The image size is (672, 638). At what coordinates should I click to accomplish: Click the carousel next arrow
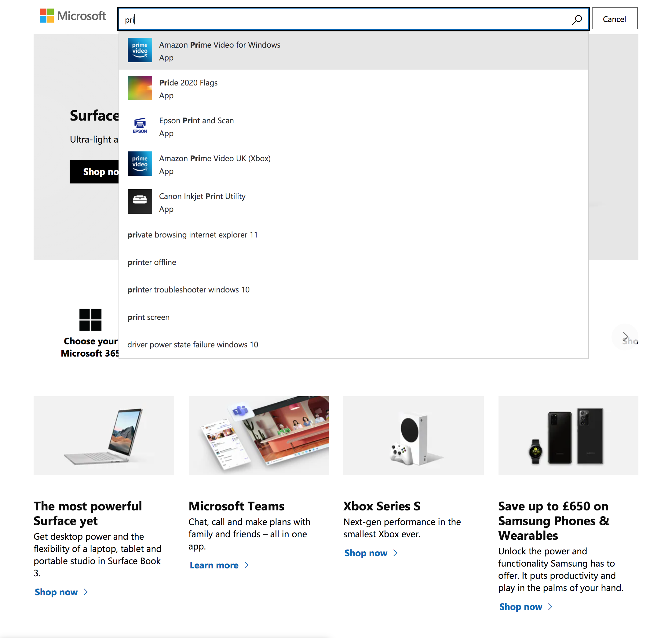pos(626,337)
